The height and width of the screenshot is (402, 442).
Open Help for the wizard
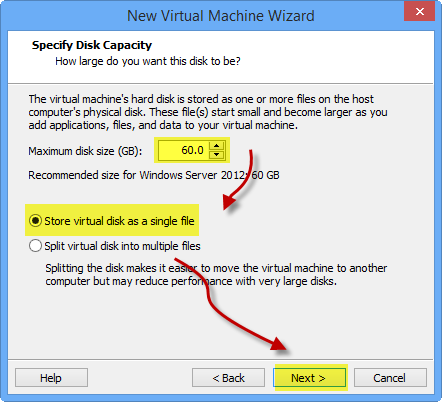(51, 378)
